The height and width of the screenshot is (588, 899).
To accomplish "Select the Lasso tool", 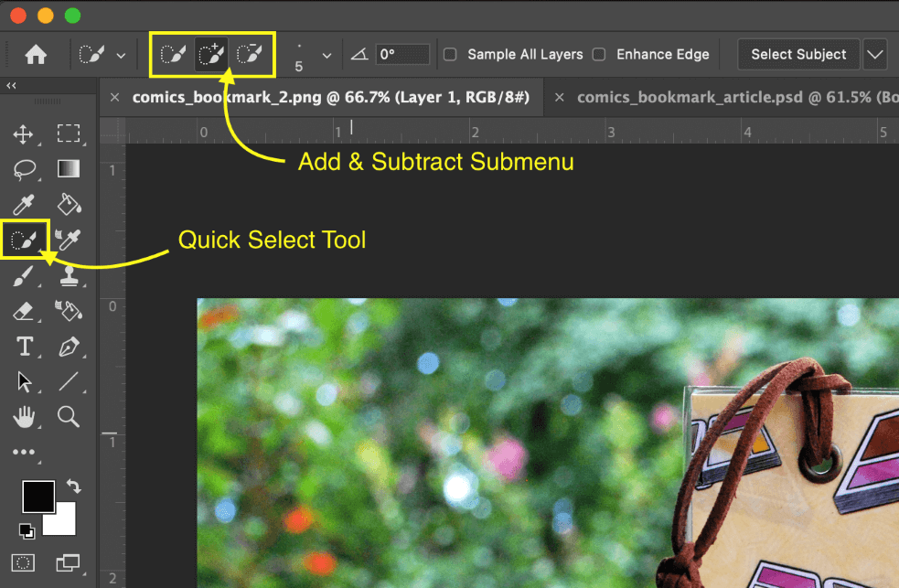I will (x=25, y=170).
